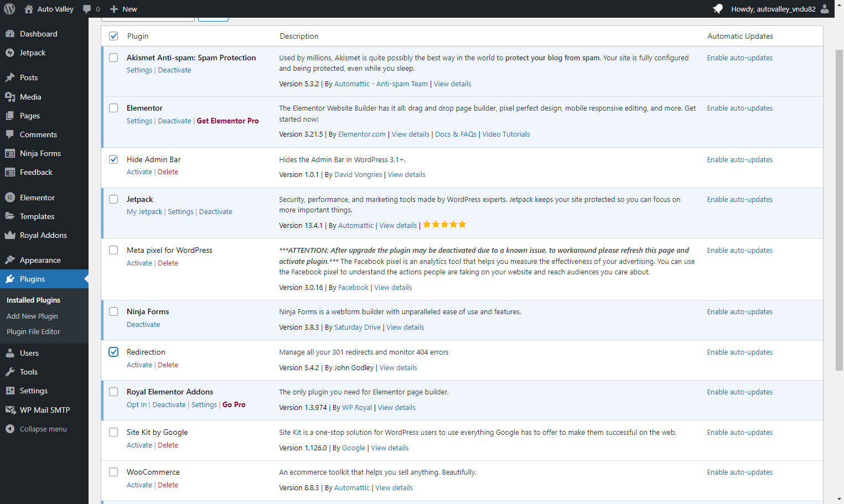Check the Ninja Forms plugin checkbox
This screenshot has width=844, height=504.
(x=113, y=311)
